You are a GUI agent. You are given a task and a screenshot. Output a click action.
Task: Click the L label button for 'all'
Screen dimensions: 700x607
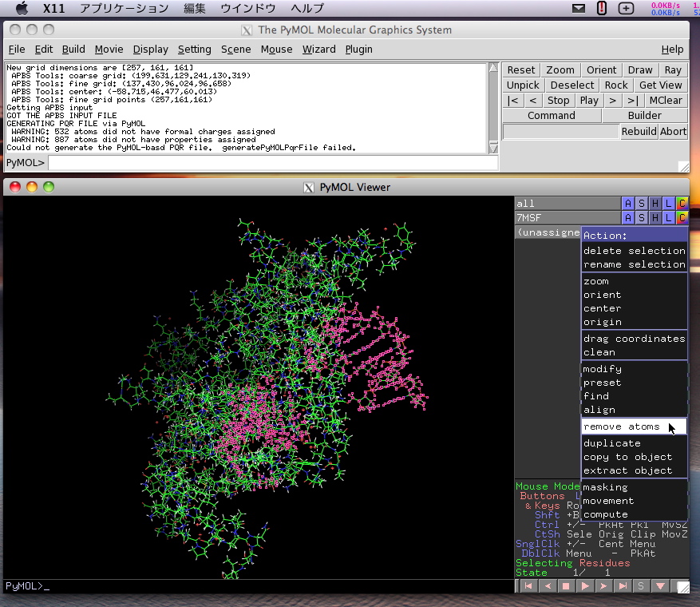[668, 204]
